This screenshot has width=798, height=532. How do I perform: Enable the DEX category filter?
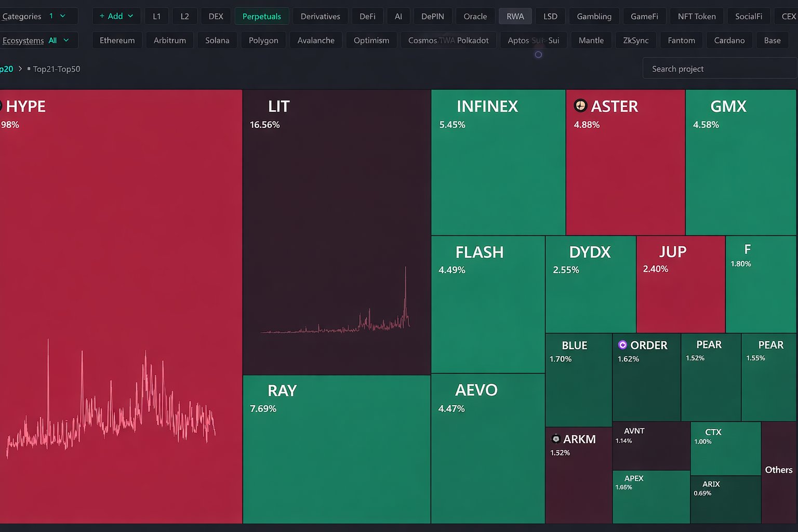click(216, 16)
